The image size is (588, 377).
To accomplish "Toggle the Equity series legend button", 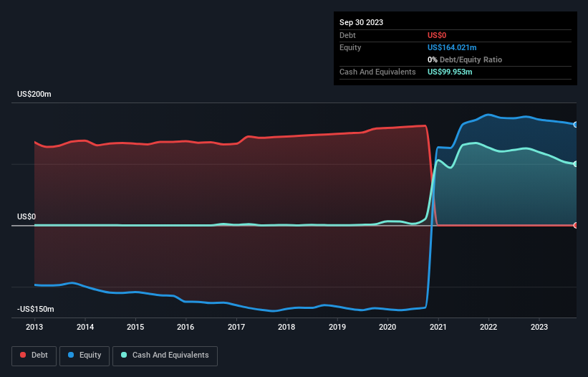I will [85, 355].
